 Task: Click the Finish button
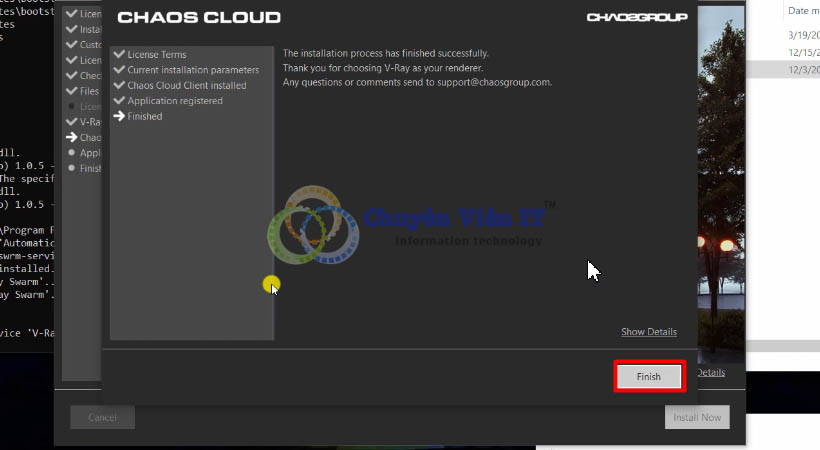coord(648,376)
